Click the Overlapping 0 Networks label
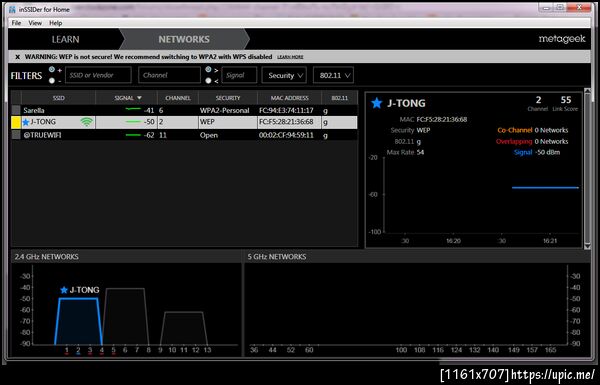Image resolution: width=600 pixels, height=385 pixels. [x=532, y=142]
